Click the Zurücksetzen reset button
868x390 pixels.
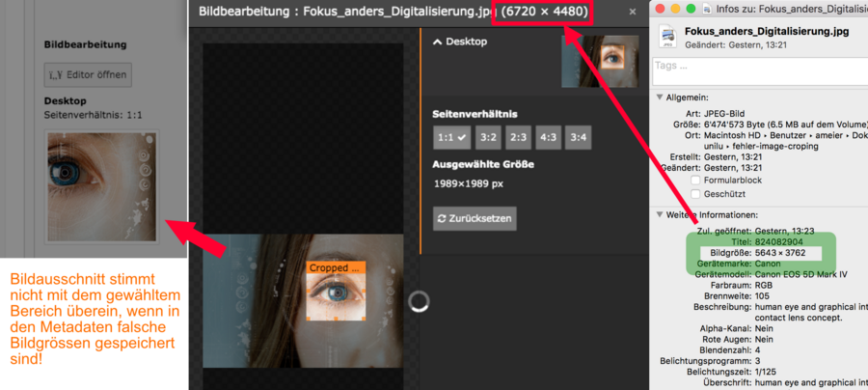(475, 219)
